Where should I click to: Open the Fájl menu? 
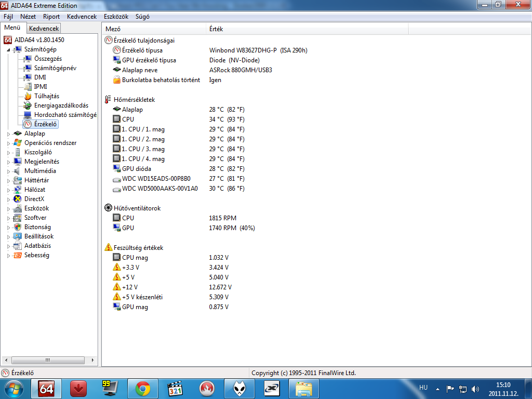click(x=8, y=16)
